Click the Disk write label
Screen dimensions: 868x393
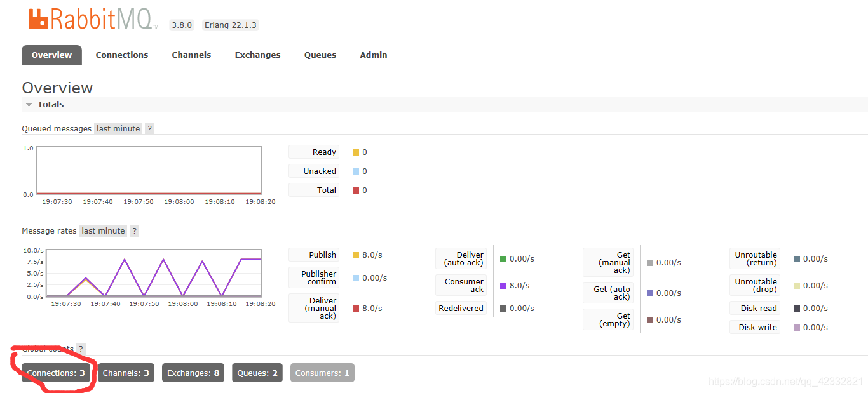click(755, 327)
